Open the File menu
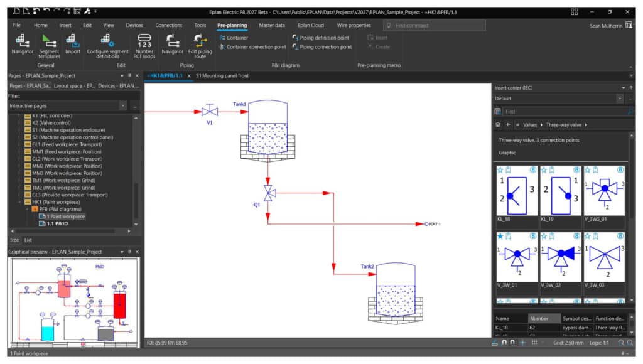 [17, 25]
